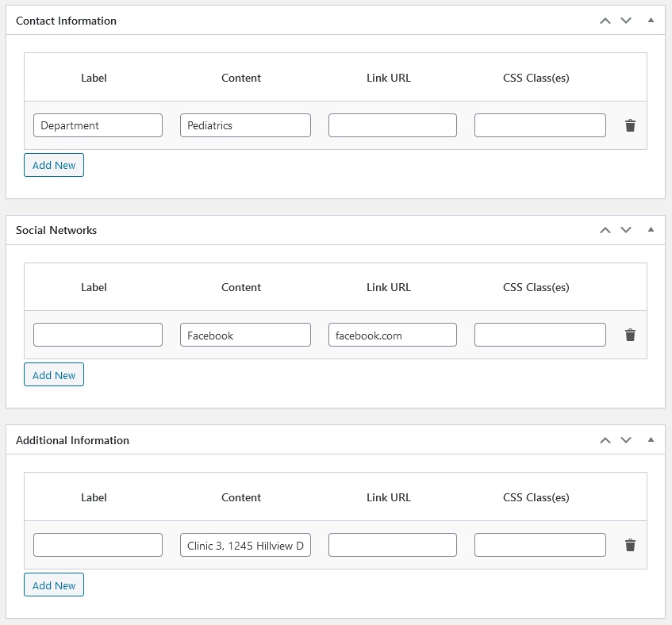Image resolution: width=672 pixels, height=625 pixels.
Task: Move Additional Information panel up
Action: [605, 440]
